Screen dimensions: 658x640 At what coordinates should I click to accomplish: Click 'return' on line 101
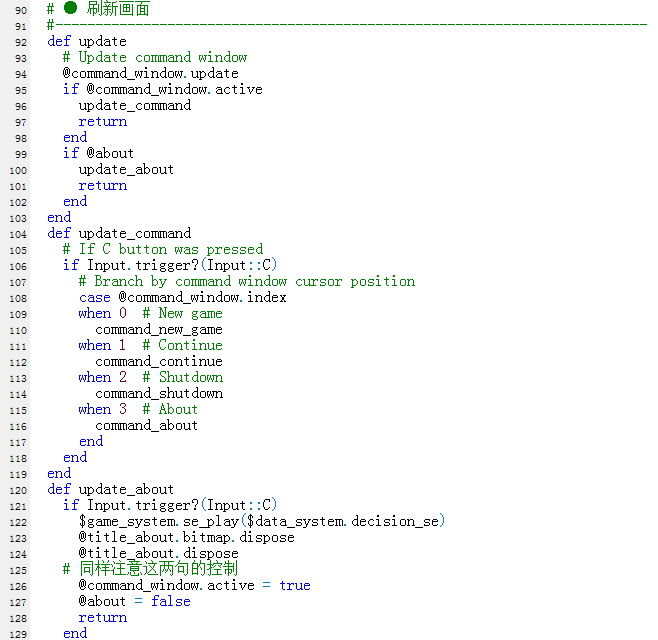pos(103,185)
